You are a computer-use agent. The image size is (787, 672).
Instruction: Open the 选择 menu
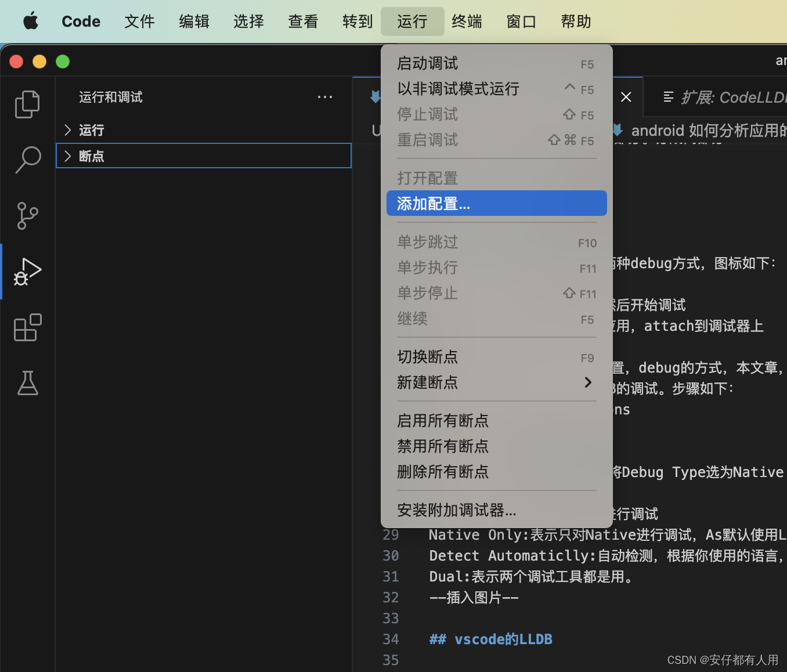[x=248, y=21]
